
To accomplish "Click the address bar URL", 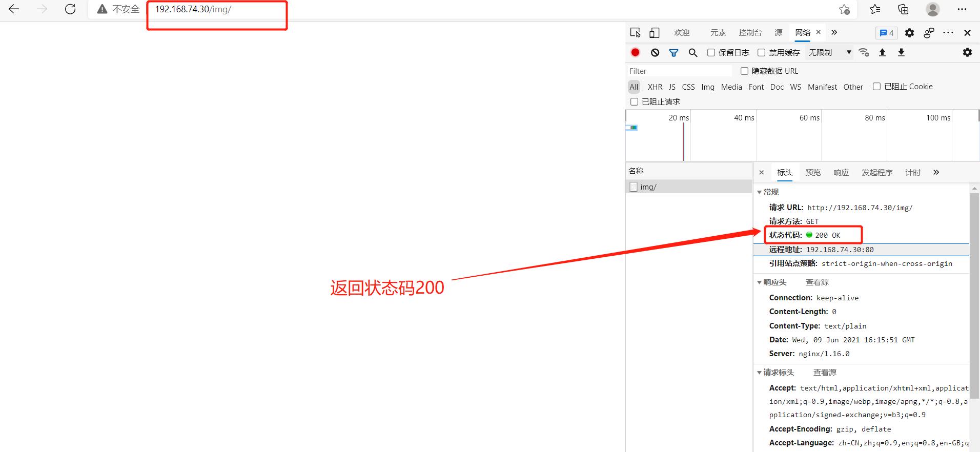I will coord(193,9).
